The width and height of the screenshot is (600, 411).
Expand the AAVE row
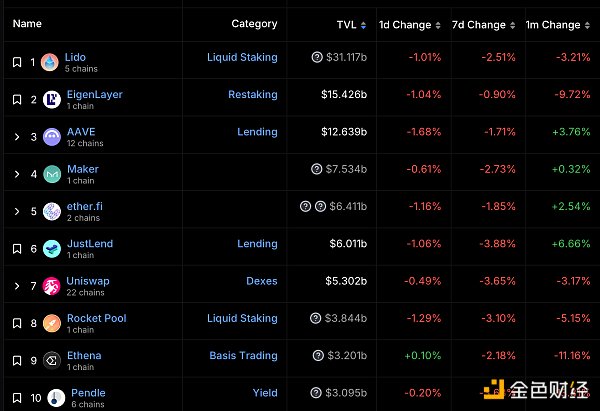[17, 137]
